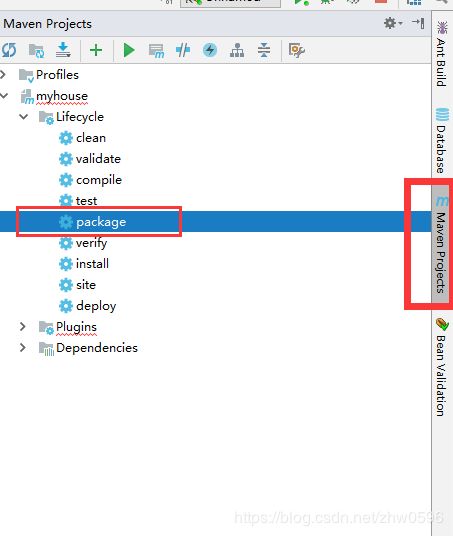Click gear icon beside deploy goal
The image size is (453, 536).
[x=66, y=306]
